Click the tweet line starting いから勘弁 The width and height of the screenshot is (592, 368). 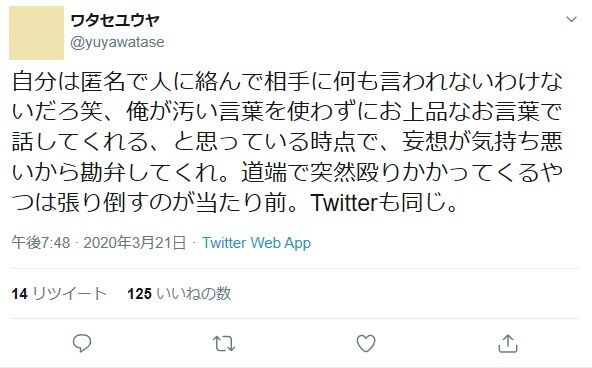(287, 172)
